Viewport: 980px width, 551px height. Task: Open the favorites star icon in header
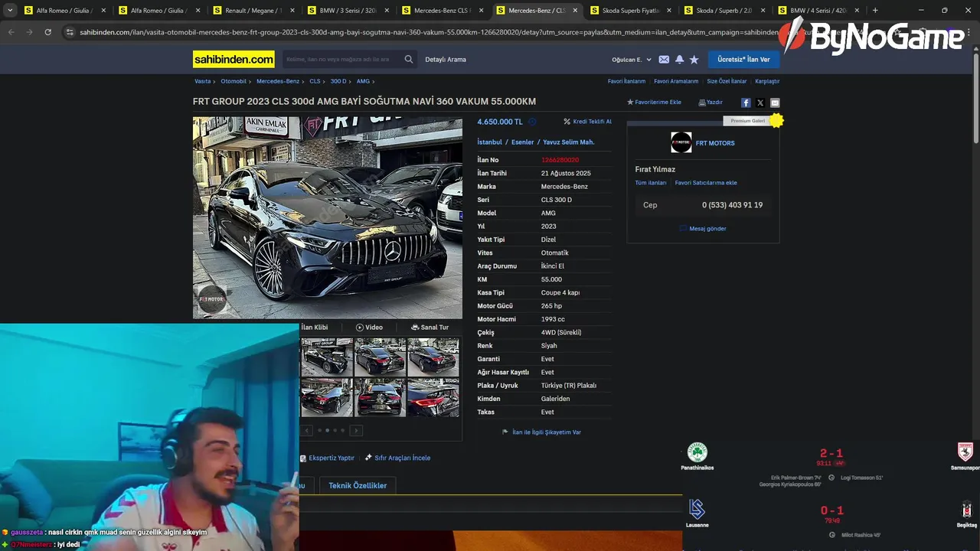point(694,60)
